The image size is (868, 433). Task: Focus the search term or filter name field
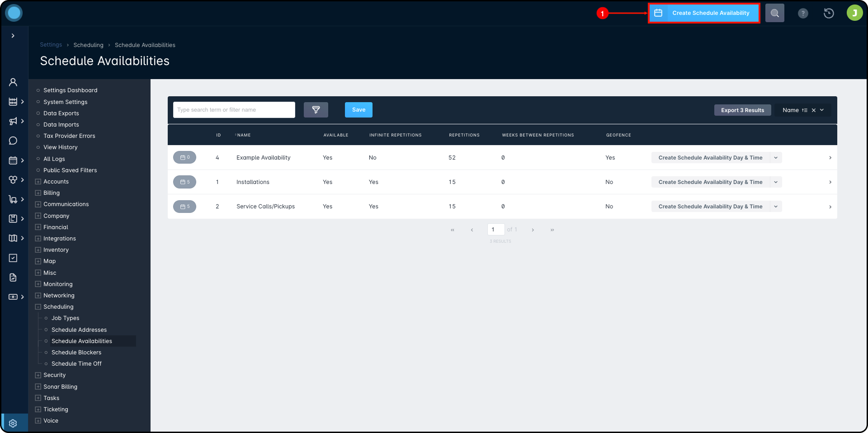click(234, 110)
